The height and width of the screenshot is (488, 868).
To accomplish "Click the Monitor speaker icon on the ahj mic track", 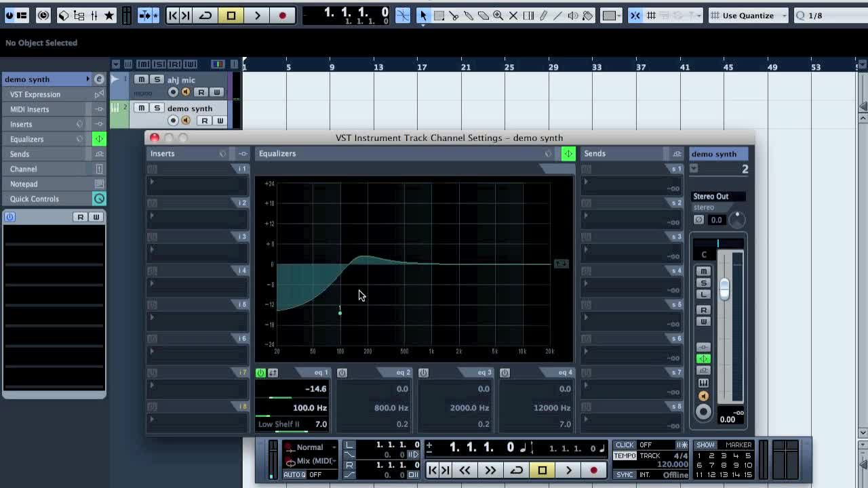I will click(x=186, y=92).
